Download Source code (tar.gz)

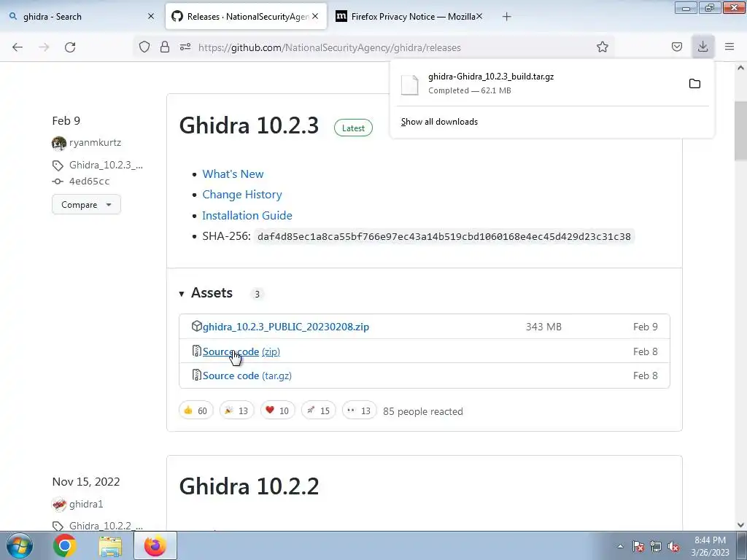[x=247, y=376]
